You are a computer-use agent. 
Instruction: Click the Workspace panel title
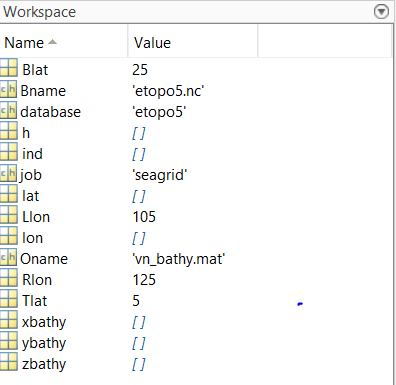[x=40, y=12]
